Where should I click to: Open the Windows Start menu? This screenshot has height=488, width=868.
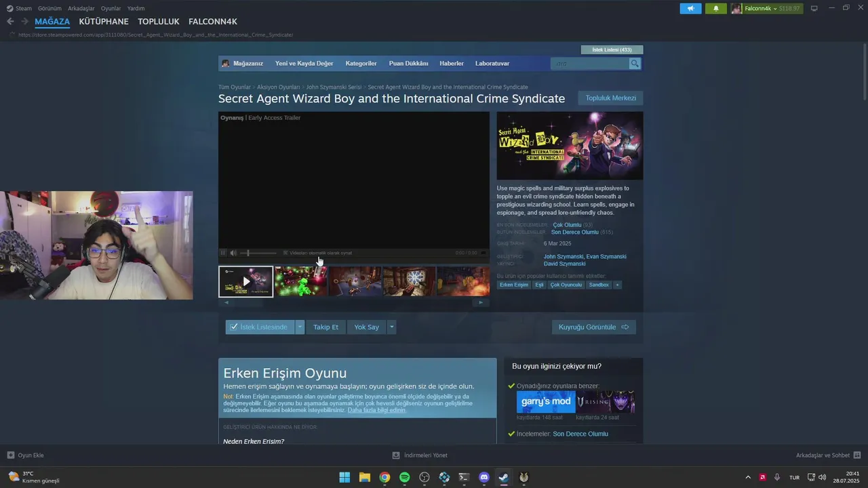(344, 477)
